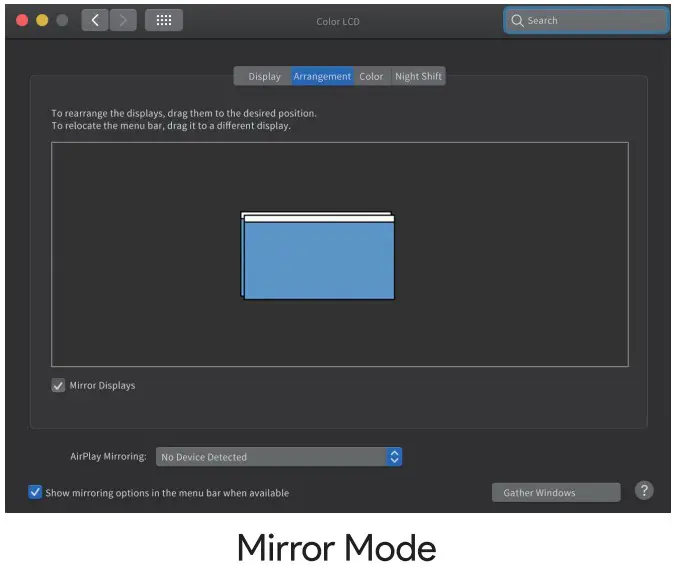Click the 'Mirror Displays' label text
The image size is (677, 567).
(102, 386)
